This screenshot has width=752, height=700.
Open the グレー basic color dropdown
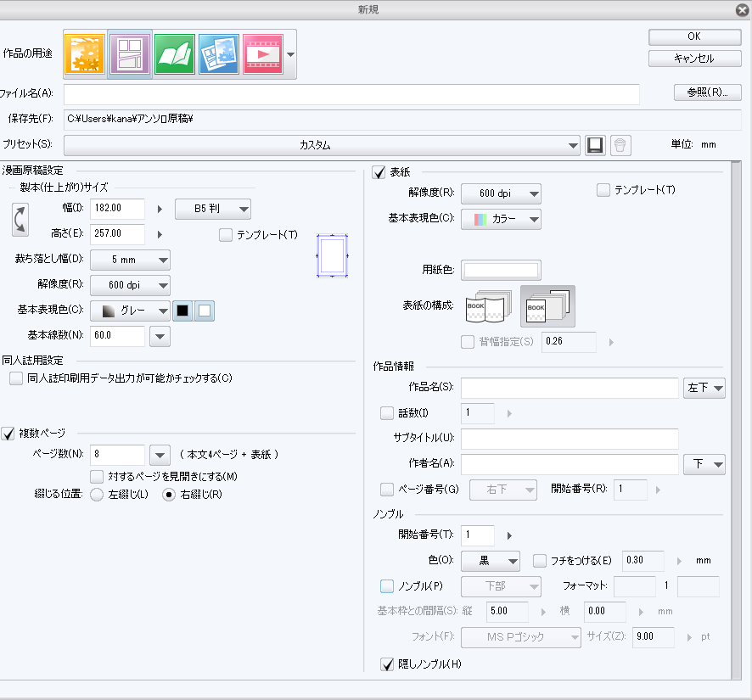(x=130, y=311)
